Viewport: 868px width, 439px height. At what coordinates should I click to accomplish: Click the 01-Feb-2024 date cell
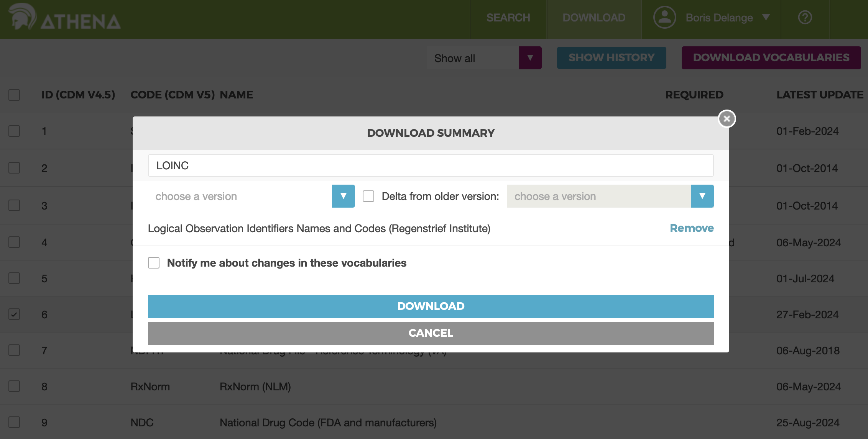pos(807,131)
